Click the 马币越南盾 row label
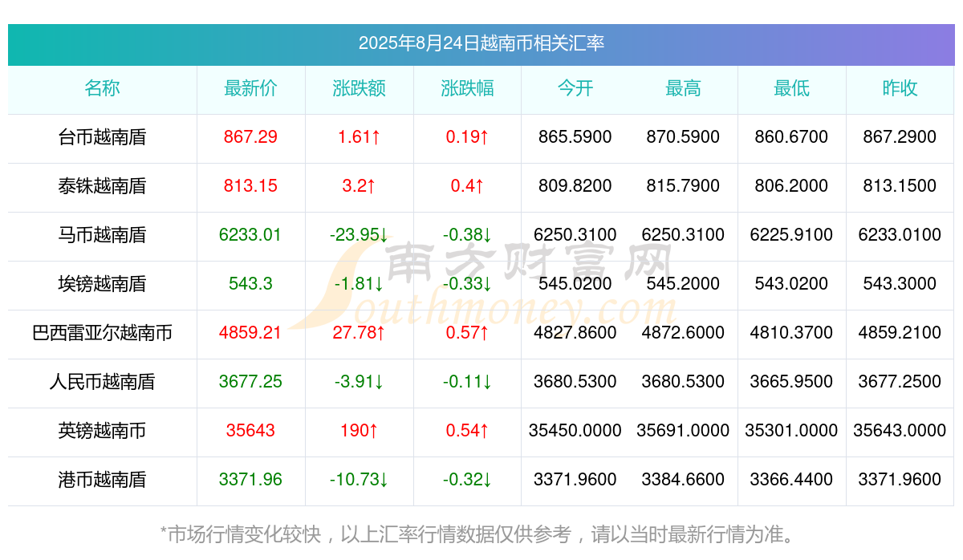This screenshot has height=560, width=963. tap(102, 235)
